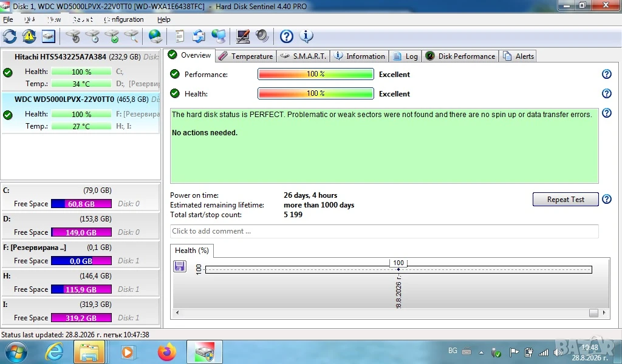Viewport: 622px width, 364px height.
Task: Click the monitor with pen configuration icon
Action: (243, 36)
